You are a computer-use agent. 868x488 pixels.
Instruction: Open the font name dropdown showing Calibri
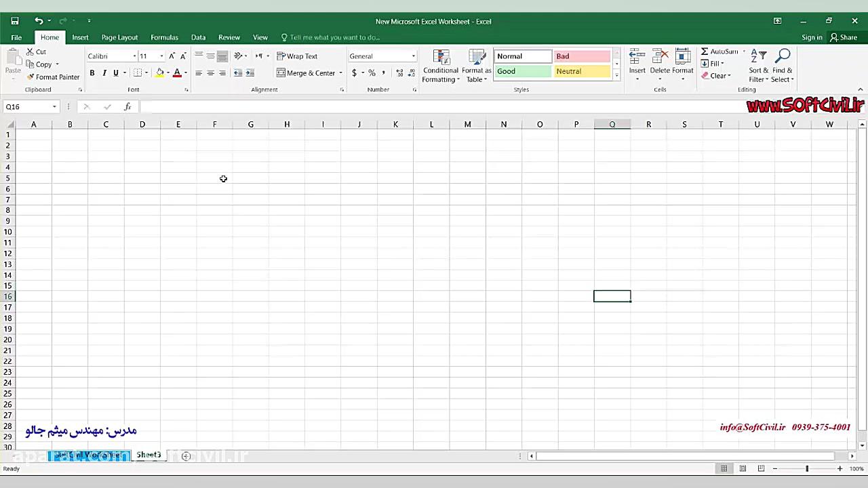point(134,56)
